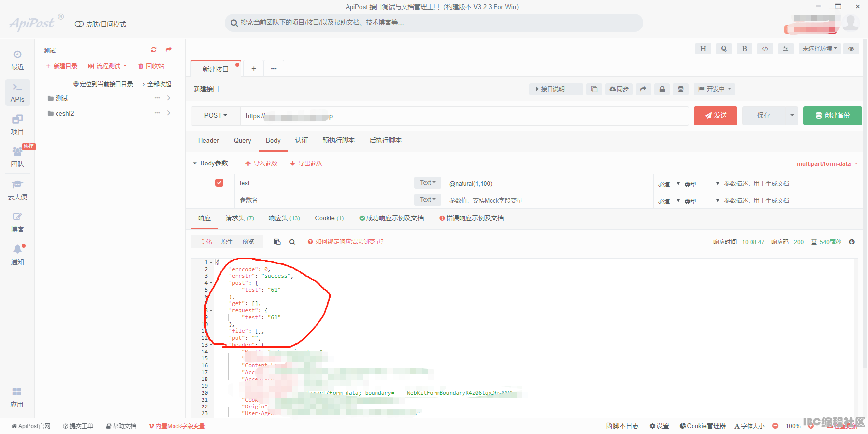Open the Text type dropdown for test row
This screenshot has height=434, width=868.
click(x=428, y=183)
